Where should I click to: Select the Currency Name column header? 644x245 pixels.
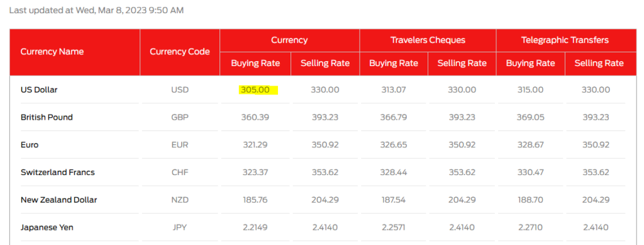pos(52,52)
